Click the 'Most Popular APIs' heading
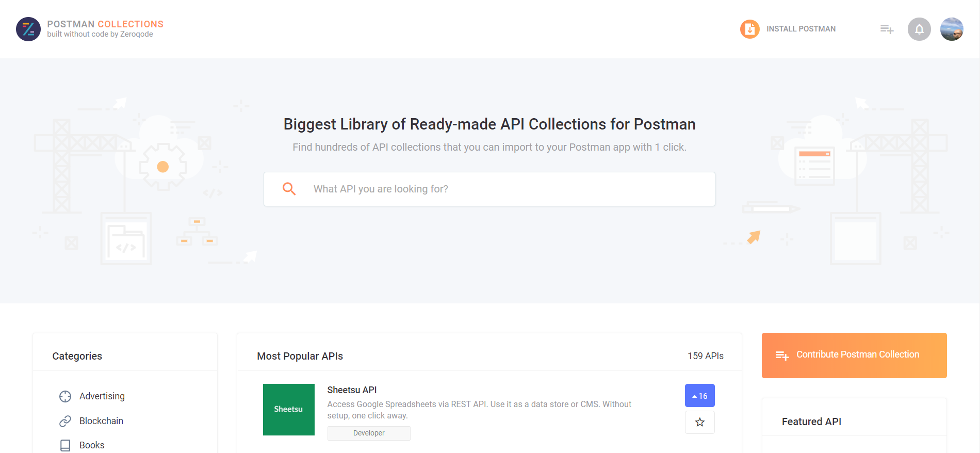The image size is (980, 453). [300, 356]
